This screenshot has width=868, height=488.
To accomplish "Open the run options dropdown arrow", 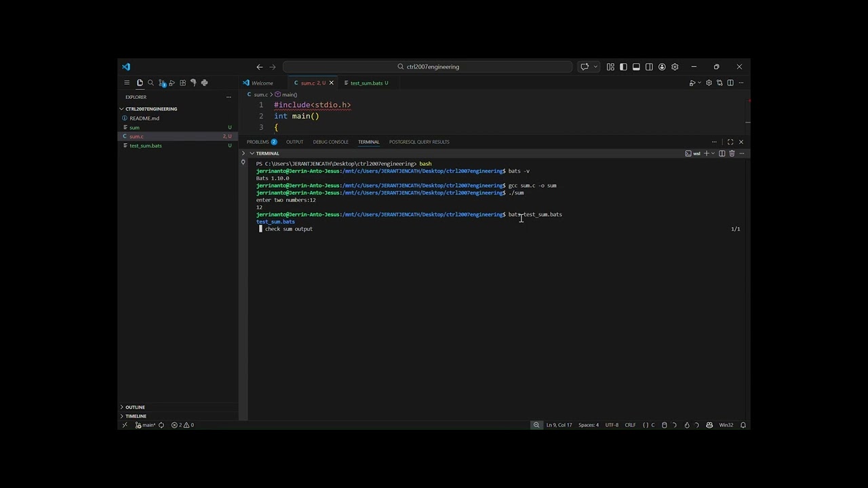I will (699, 83).
